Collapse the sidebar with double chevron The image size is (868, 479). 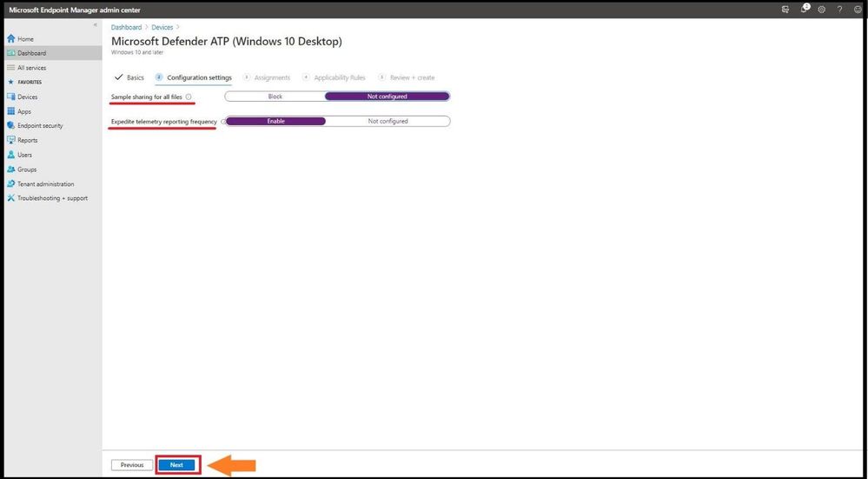click(x=96, y=25)
